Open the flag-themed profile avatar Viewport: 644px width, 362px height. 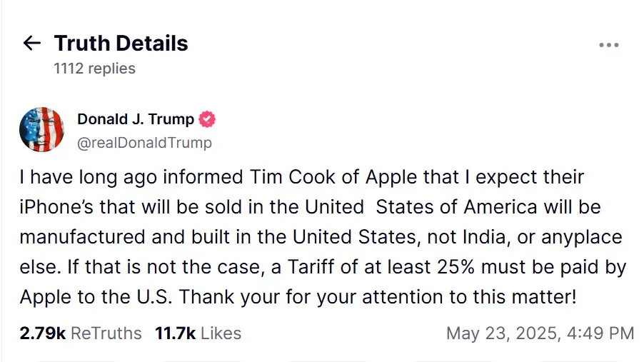coord(42,129)
